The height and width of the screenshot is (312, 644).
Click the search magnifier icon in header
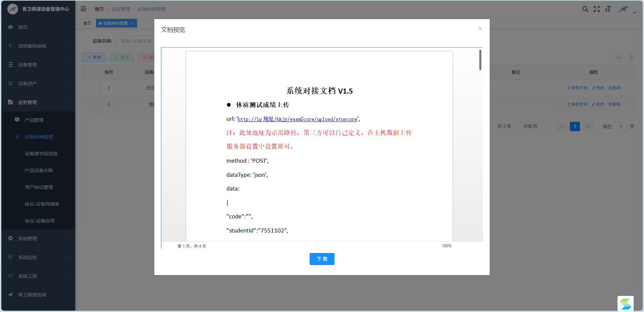tap(585, 9)
